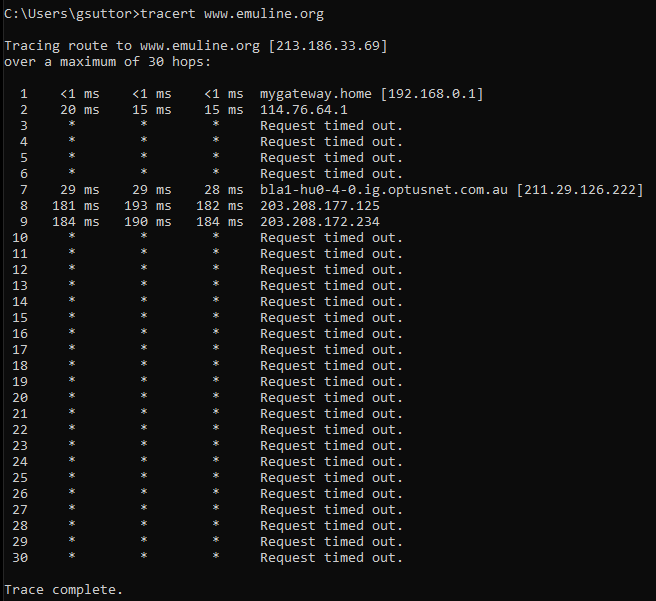The width and height of the screenshot is (656, 601).
Task: Click Request timed out on hop 10
Action: [331, 238]
